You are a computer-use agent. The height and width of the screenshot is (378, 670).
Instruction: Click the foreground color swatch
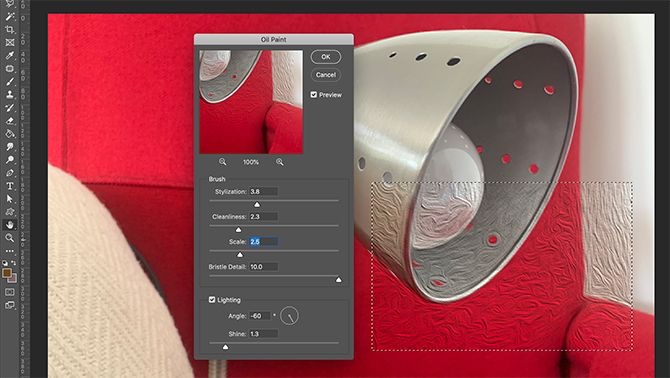[6, 273]
